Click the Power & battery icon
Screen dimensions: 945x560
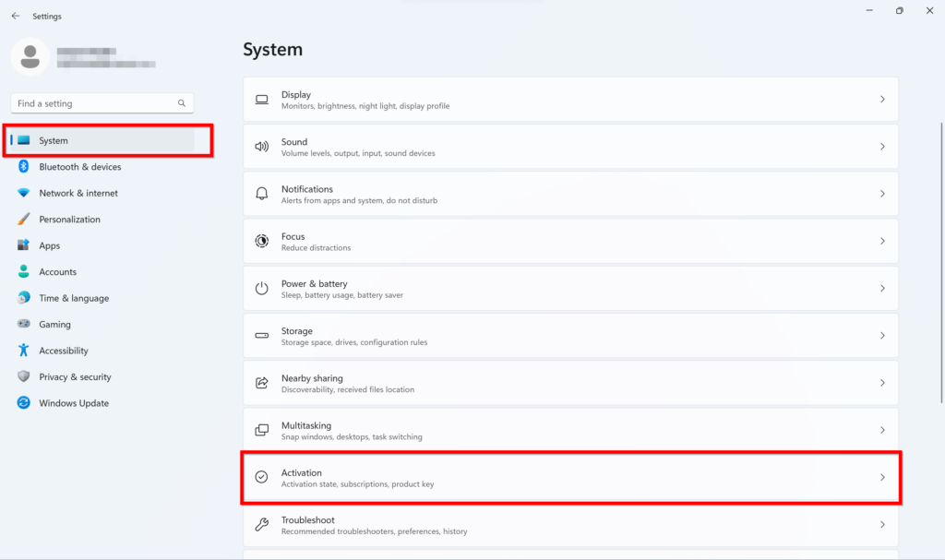pyautogui.click(x=262, y=289)
